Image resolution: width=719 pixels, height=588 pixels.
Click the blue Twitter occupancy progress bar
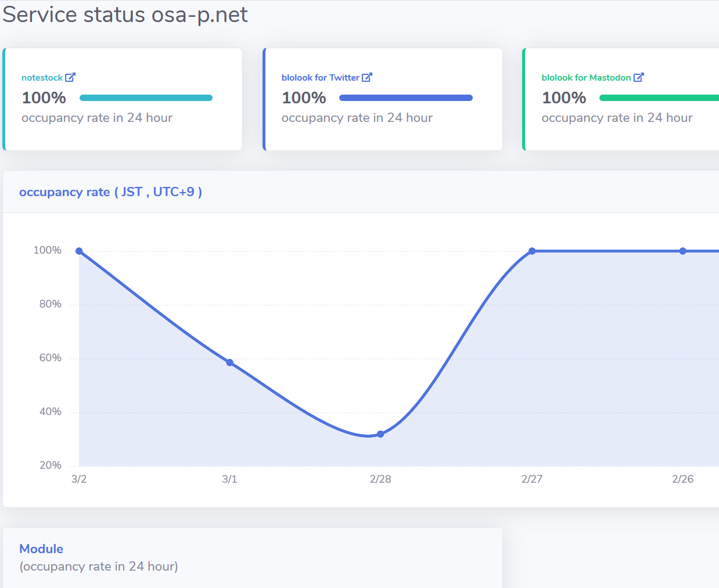coord(405,98)
